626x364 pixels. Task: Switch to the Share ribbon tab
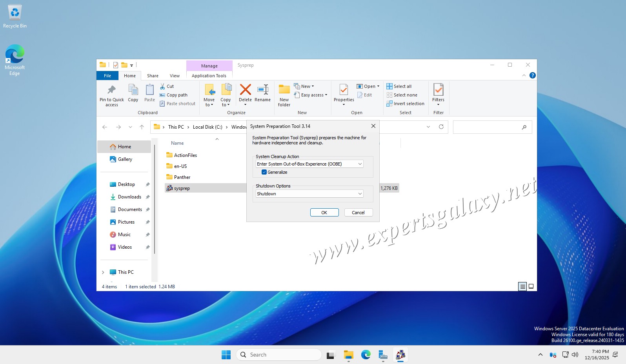[x=153, y=76]
